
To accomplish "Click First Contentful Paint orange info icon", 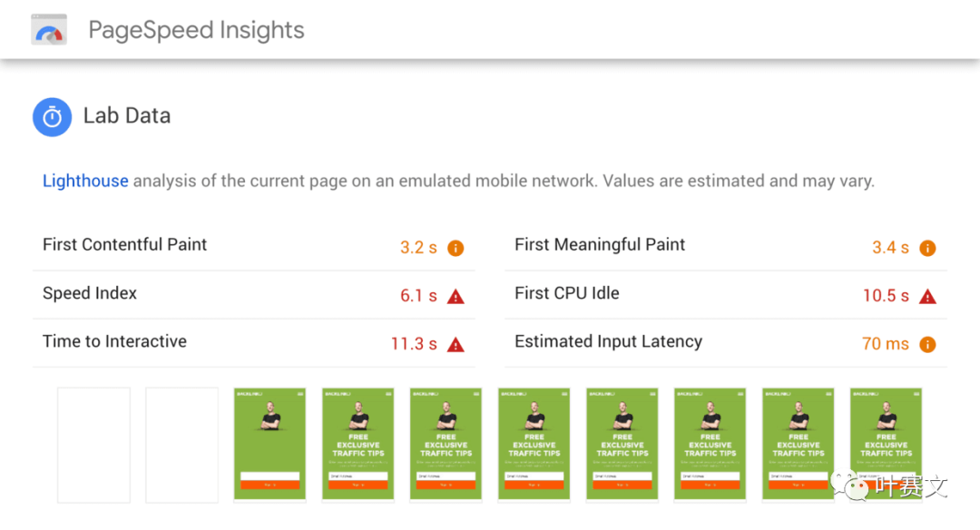I will pos(456,248).
